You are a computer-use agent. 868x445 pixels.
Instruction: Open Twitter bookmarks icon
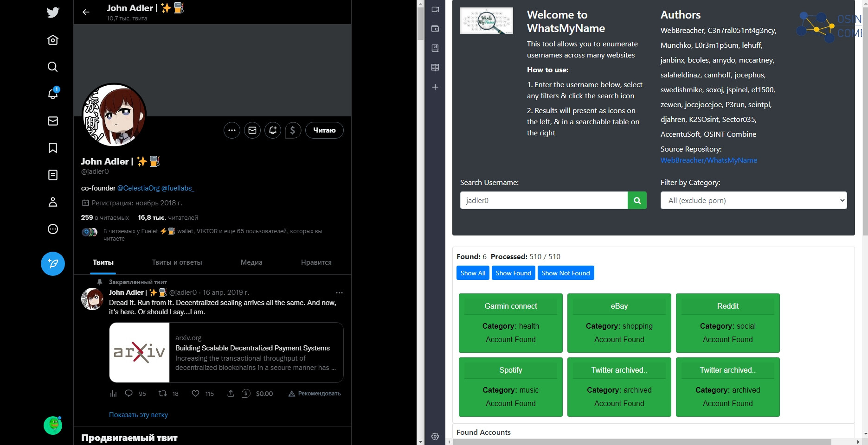click(53, 148)
